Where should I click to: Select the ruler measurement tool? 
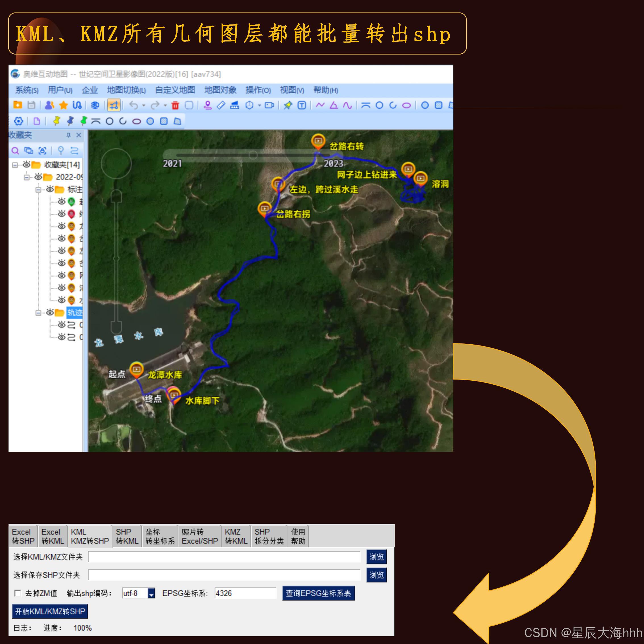coord(221,106)
